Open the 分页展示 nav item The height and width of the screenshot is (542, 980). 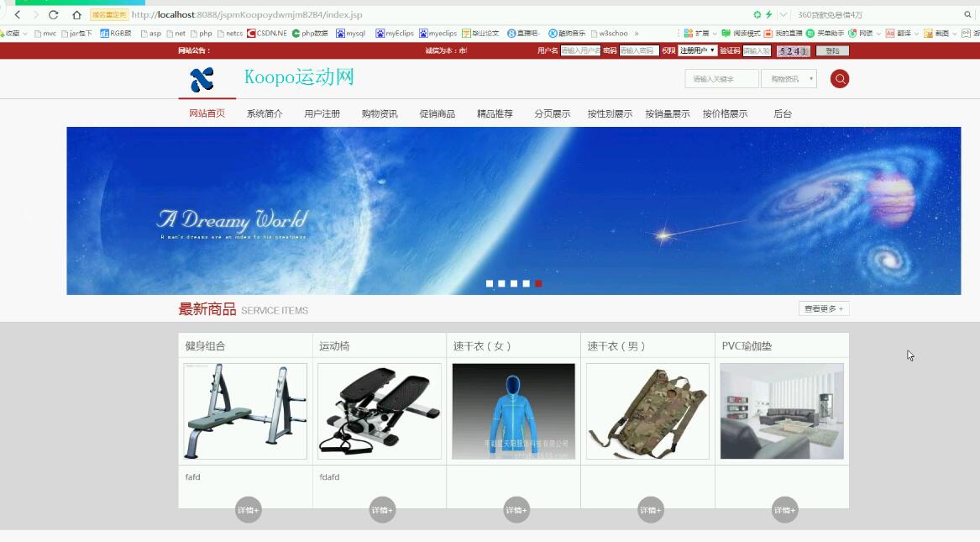[x=552, y=113]
